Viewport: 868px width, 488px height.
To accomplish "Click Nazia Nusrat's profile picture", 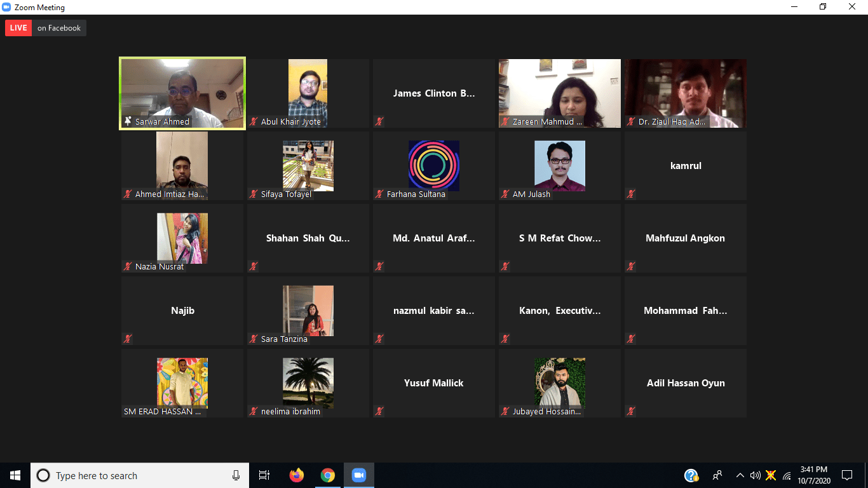I will (x=182, y=238).
